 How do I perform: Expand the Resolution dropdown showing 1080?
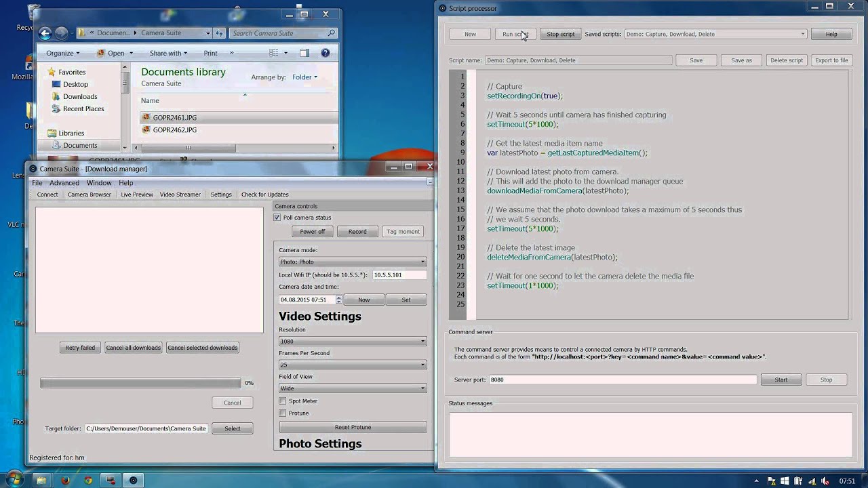353,342
